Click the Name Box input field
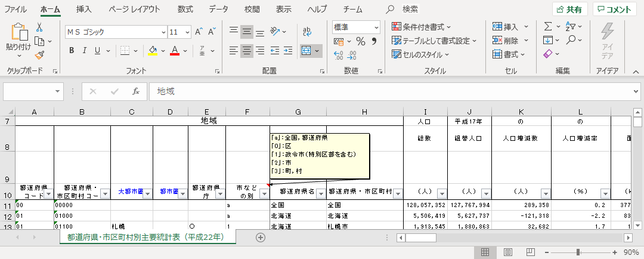Screen dimensions: 644x259 point(29,91)
